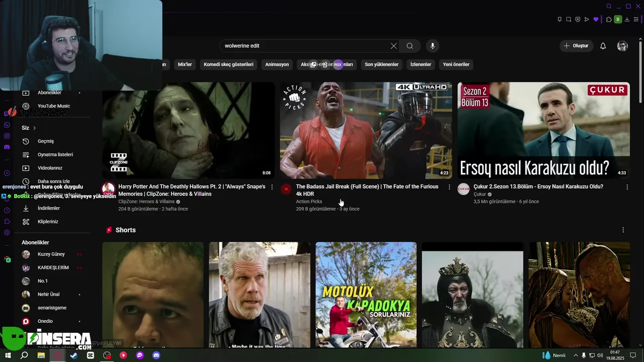Viewport: 644px width, 362px height.
Task: Open İndirilenler in the sidebar
Action: (x=49, y=208)
